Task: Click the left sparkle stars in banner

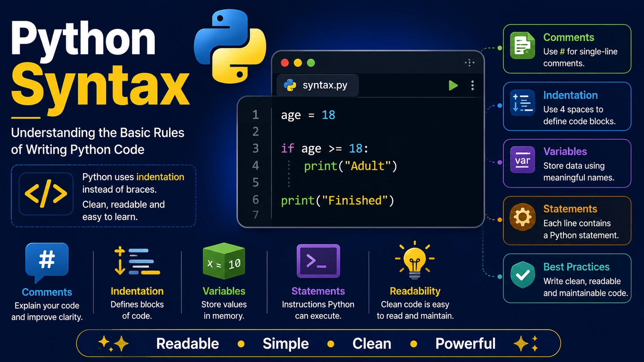Action: pos(114,343)
